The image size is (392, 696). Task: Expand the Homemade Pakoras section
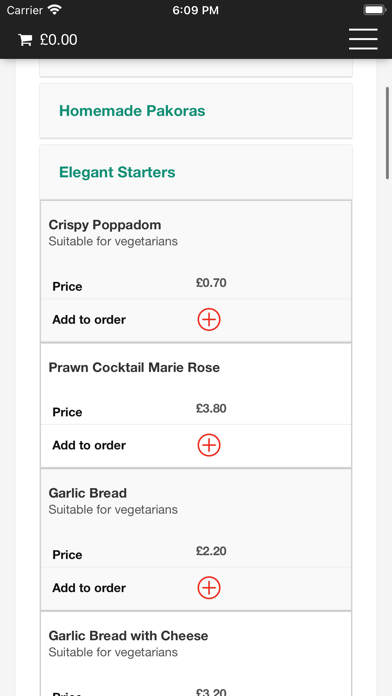(x=196, y=111)
